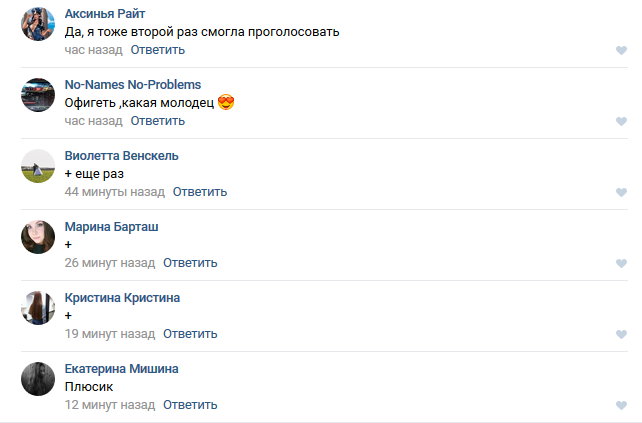The image size is (642, 423).
Task: Open Марина Барташ's avatar picture
Action: click(x=38, y=237)
